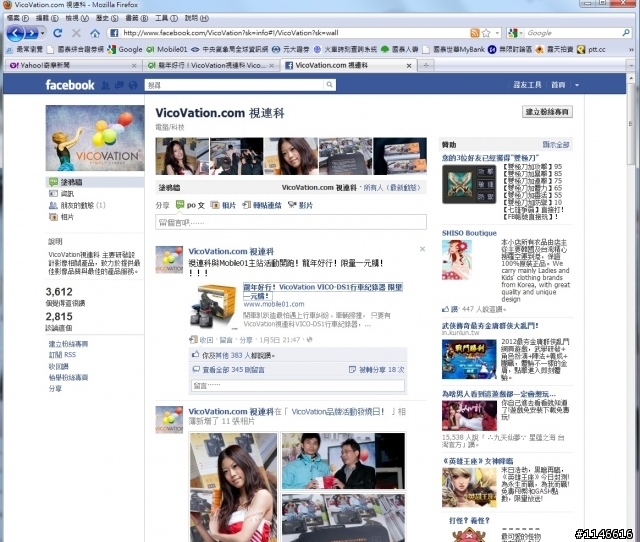Screen dimensions: 640x542
Task: Click the Google search magnifier icon
Action: click(626, 33)
